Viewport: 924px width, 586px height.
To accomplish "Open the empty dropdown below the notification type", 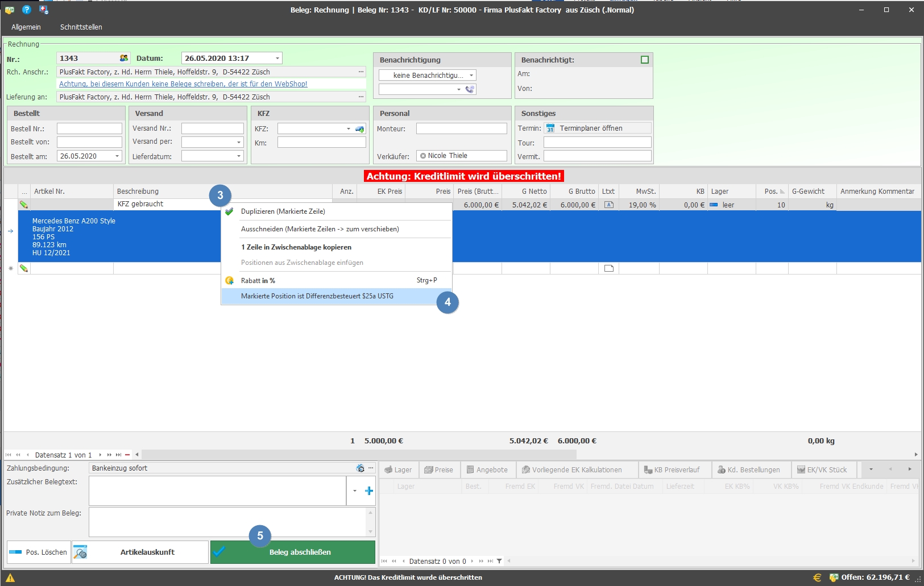I will click(x=459, y=89).
